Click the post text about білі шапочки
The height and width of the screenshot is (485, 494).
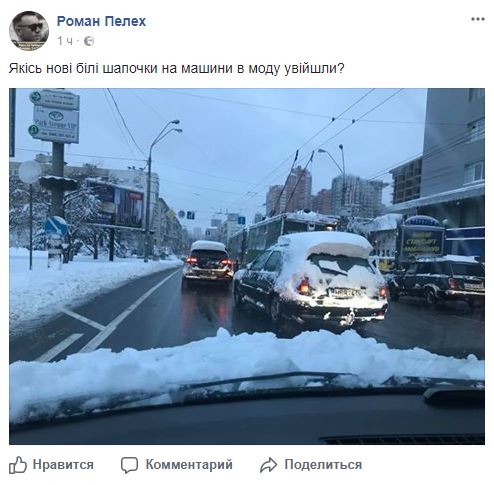point(176,68)
